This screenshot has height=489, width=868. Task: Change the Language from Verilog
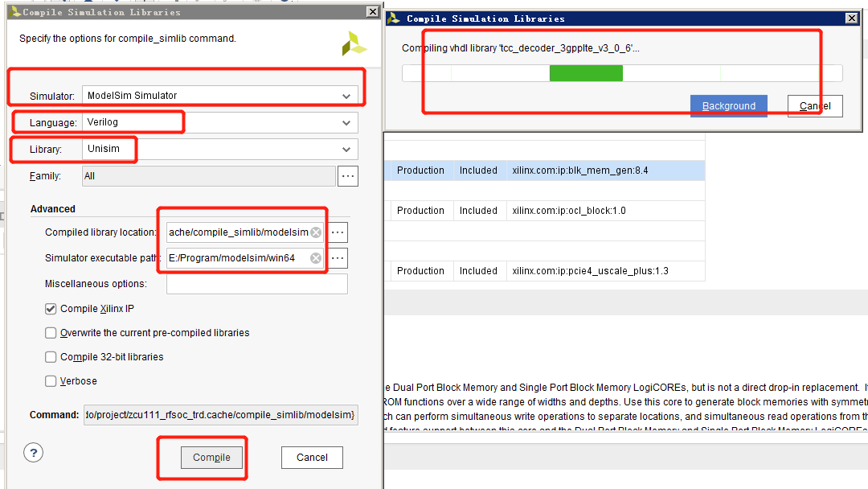pyautogui.click(x=346, y=122)
